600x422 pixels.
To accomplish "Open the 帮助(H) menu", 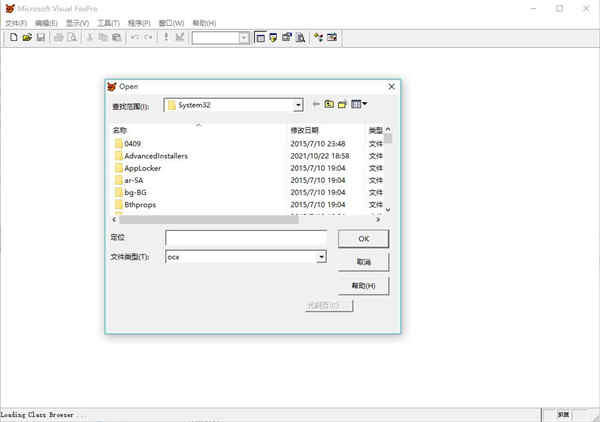I will (x=204, y=23).
